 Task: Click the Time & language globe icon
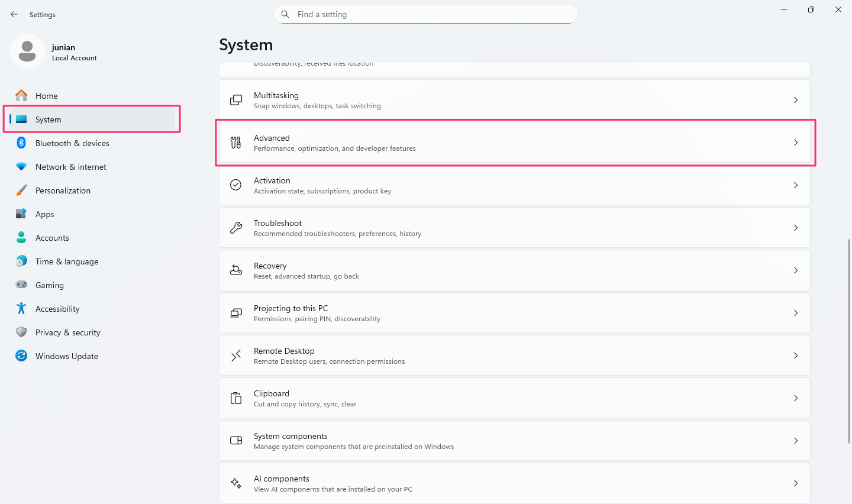tap(21, 261)
